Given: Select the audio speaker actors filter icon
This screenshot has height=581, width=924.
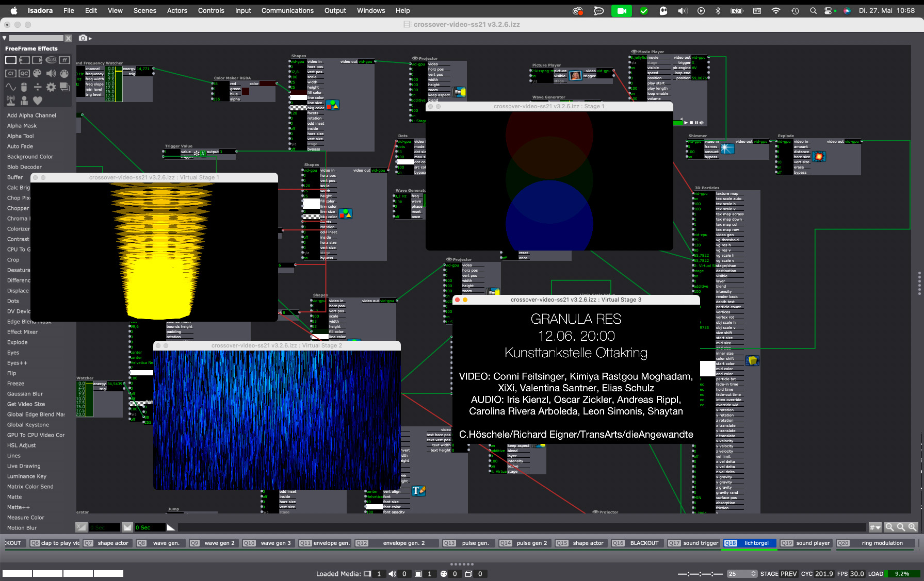Looking at the screenshot, I should pyautogui.click(x=51, y=74).
